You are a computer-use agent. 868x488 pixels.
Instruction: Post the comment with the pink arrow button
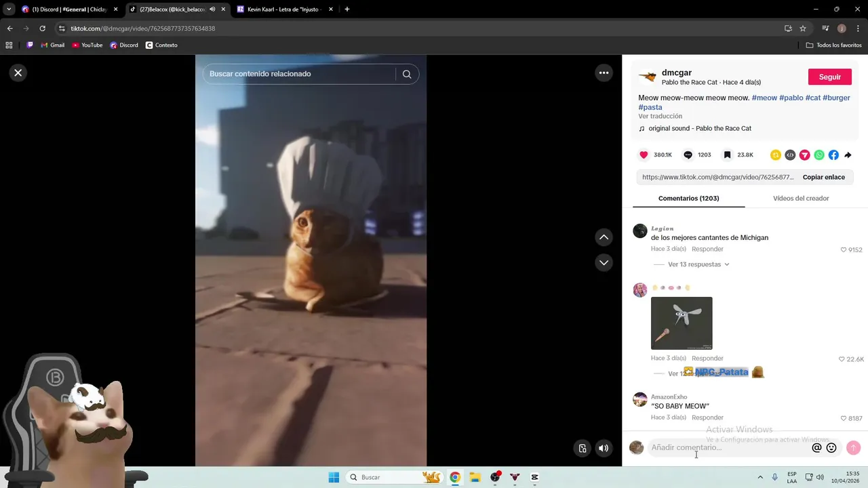(x=853, y=447)
